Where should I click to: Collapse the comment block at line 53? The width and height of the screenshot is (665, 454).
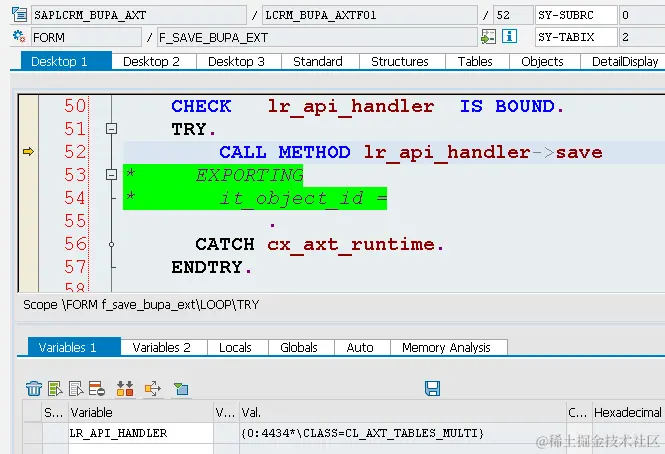pos(111,174)
